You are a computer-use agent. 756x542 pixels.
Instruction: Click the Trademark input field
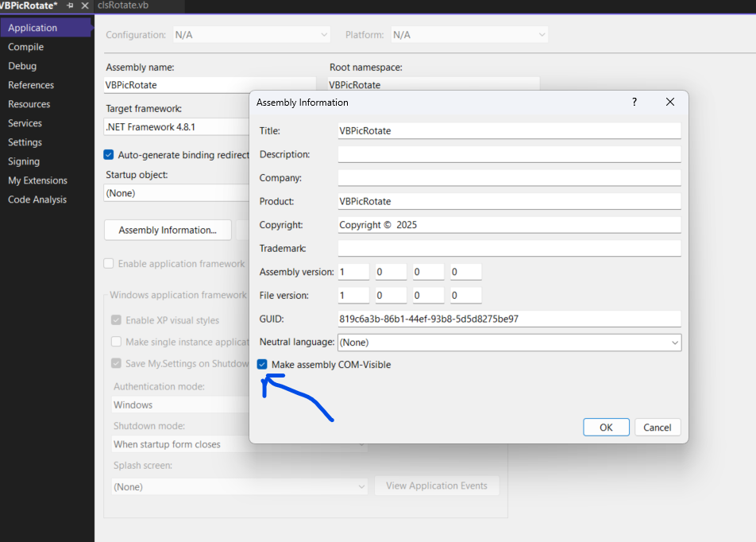tap(509, 249)
